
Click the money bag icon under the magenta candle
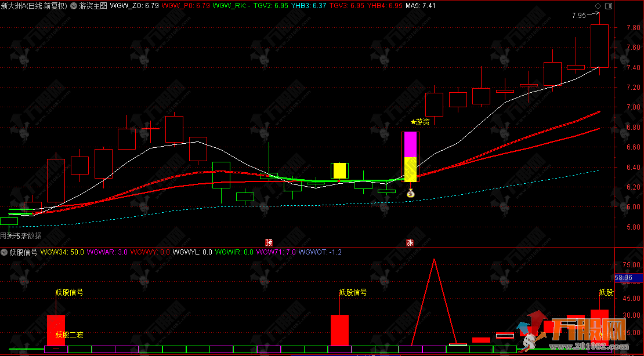click(x=411, y=193)
